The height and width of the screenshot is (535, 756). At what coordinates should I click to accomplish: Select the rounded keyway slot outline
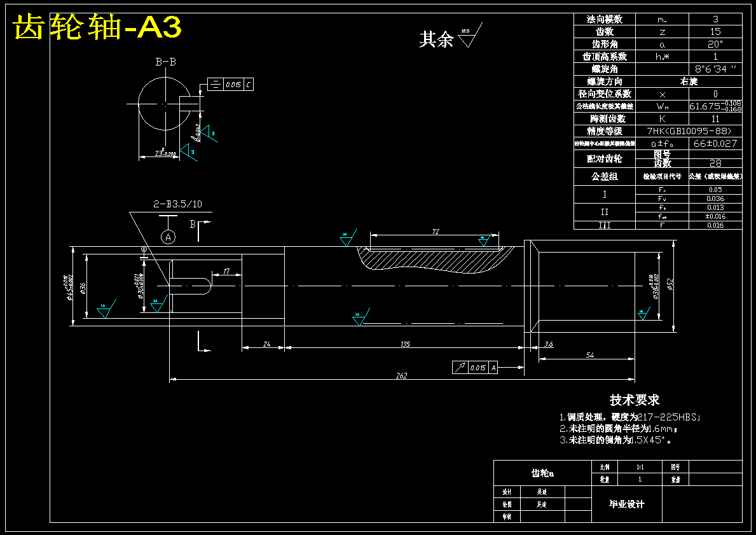pyautogui.click(x=191, y=286)
